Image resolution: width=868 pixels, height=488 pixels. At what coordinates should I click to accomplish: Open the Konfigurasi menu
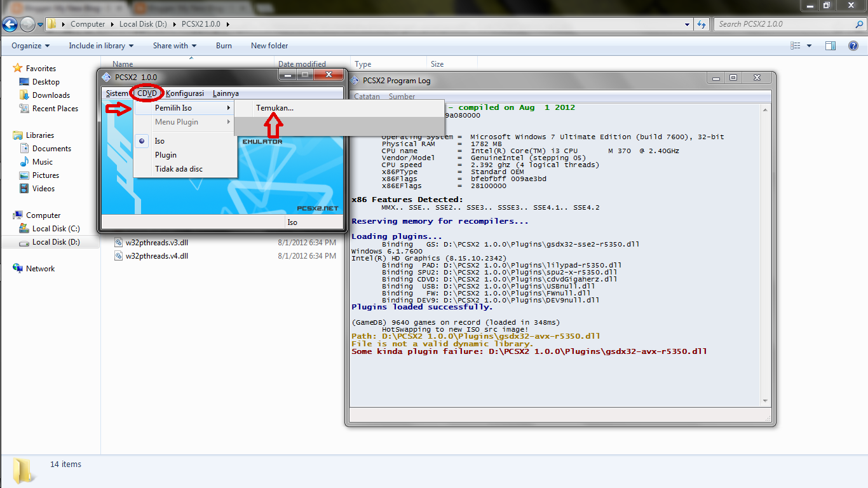(x=185, y=93)
